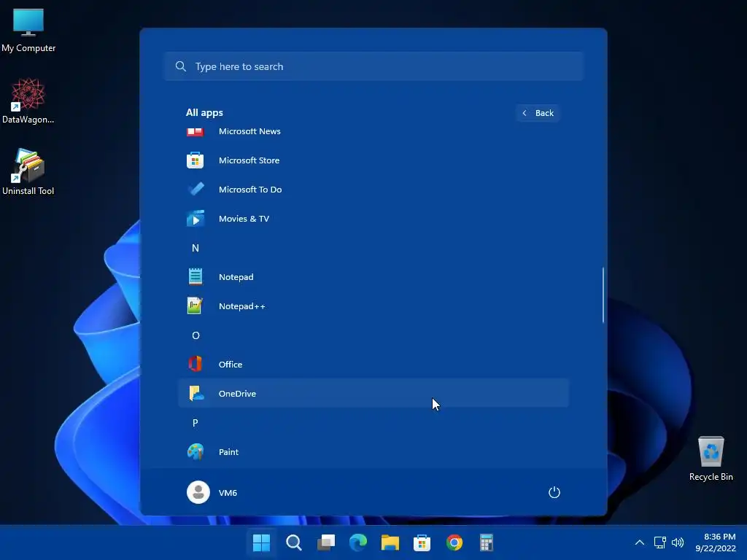Open File Explorer from the taskbar
747x560 pixels.
pos(390,542)
